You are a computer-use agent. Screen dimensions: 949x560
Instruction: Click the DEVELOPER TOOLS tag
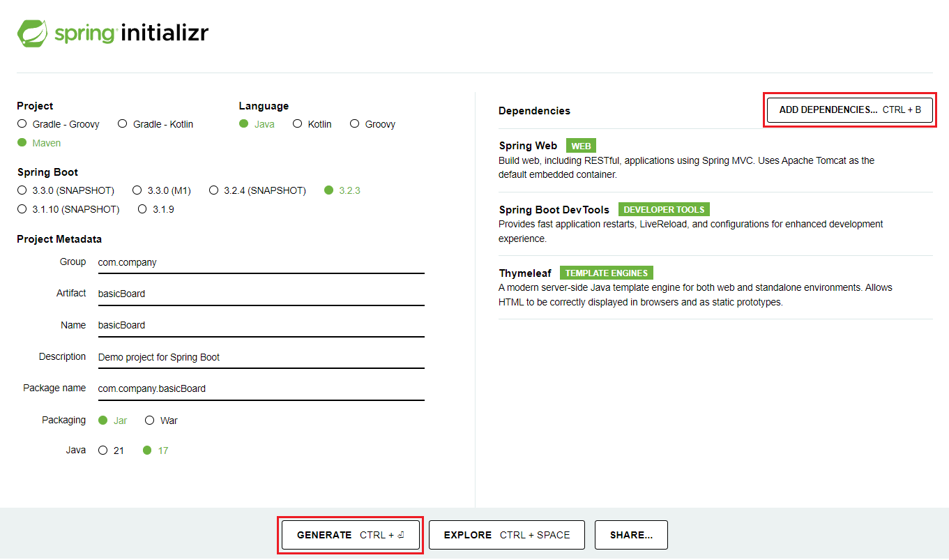664,209
